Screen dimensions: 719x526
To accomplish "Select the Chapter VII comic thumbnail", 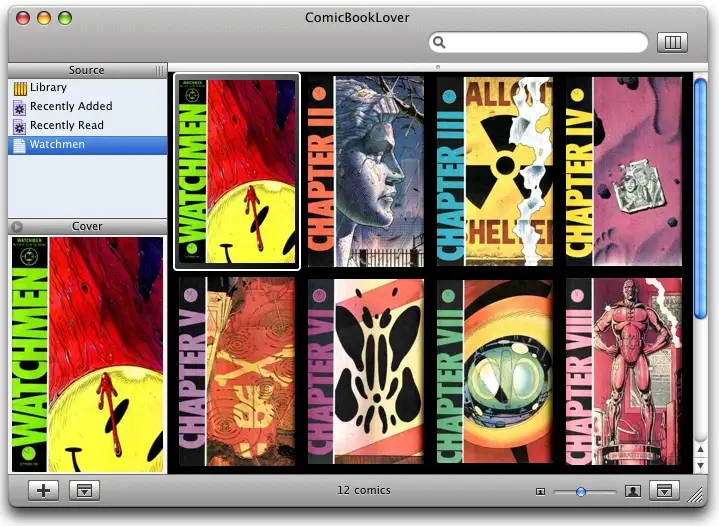I will [495, 371].
